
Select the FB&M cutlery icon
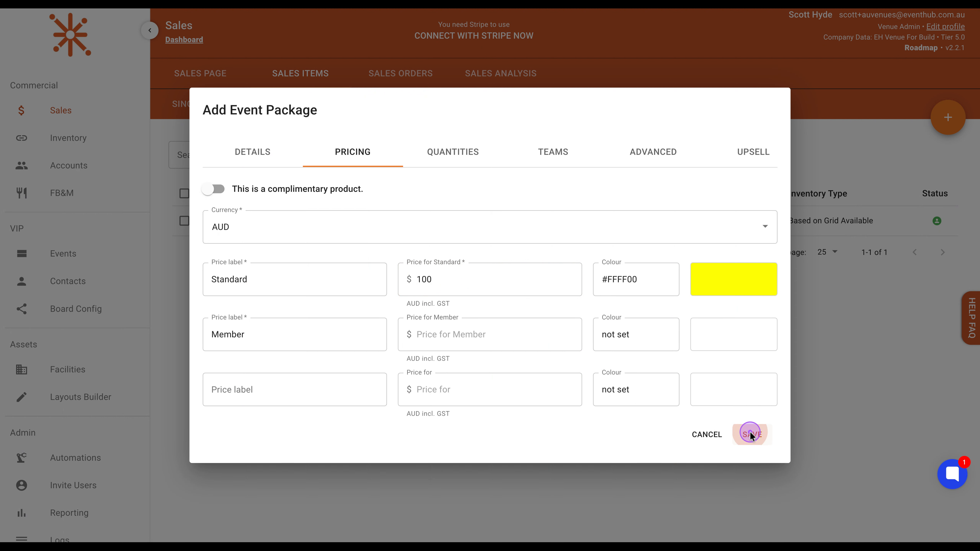pyautogui.click(x=22, y=193)
